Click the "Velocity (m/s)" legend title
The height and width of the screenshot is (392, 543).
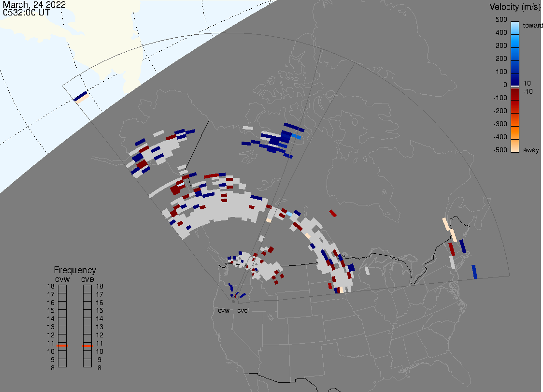(x=514, y=7)
